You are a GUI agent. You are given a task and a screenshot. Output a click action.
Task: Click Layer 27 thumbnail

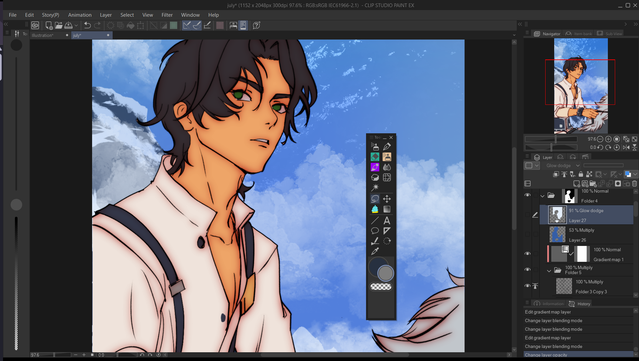coord(557,214)
